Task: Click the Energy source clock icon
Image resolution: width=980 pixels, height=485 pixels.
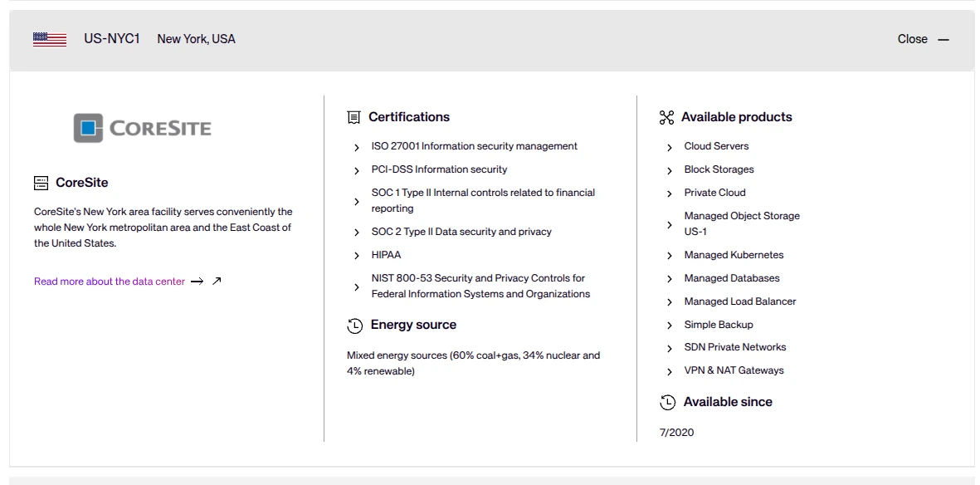Action: (x=354, y=326)
